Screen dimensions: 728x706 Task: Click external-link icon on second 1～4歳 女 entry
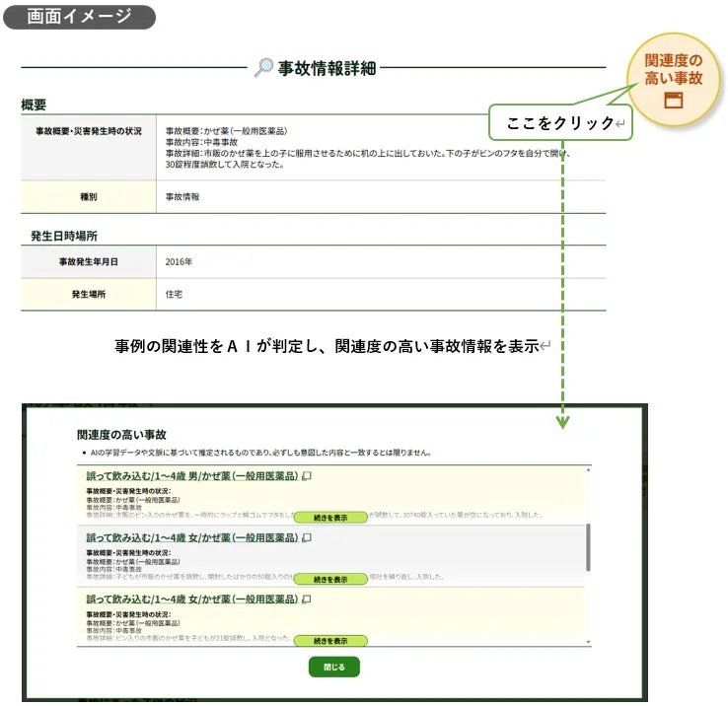coord(307,538)
